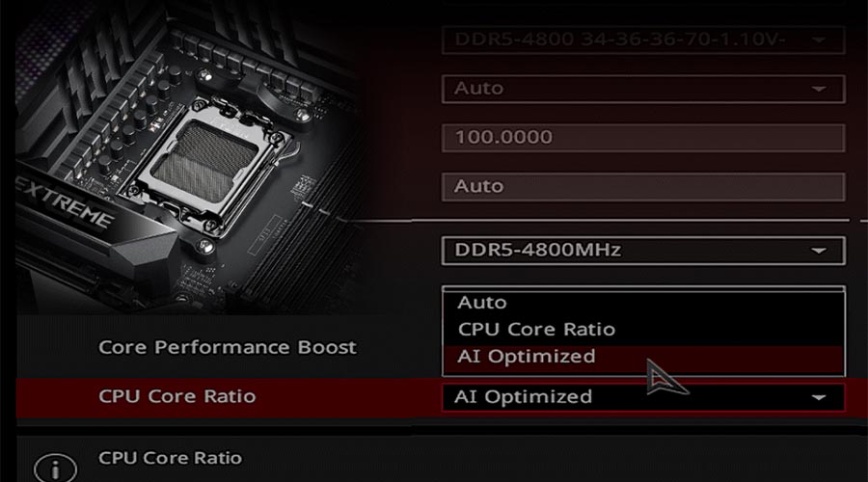Click the partially hidden dropdown above the options list
The image size is (868, 482).
(643, 288)
